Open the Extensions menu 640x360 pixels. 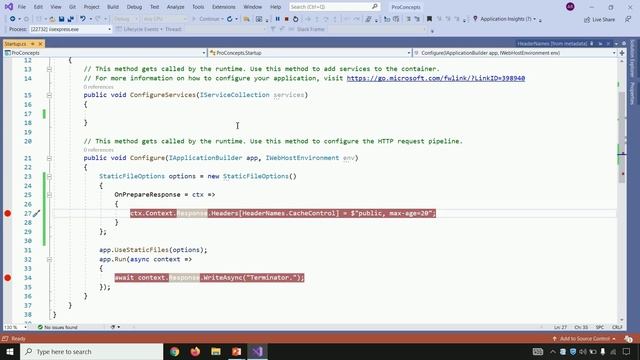tap(224, 7)
